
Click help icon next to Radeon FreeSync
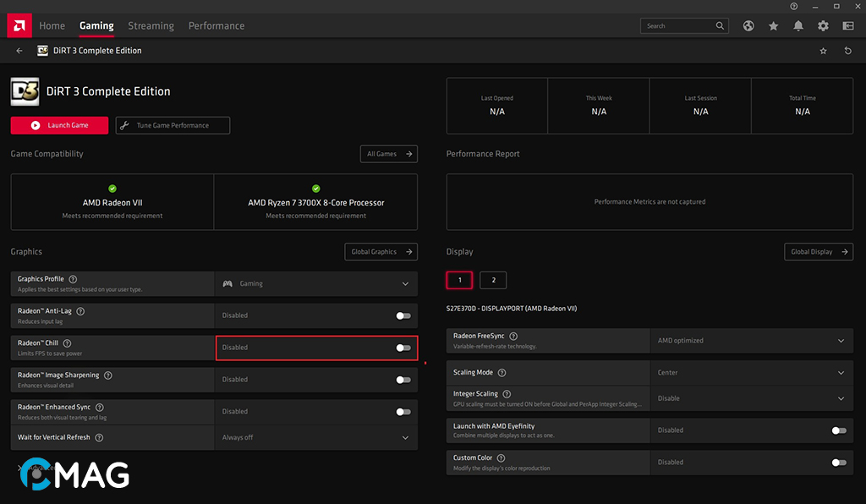click(513, 337)
